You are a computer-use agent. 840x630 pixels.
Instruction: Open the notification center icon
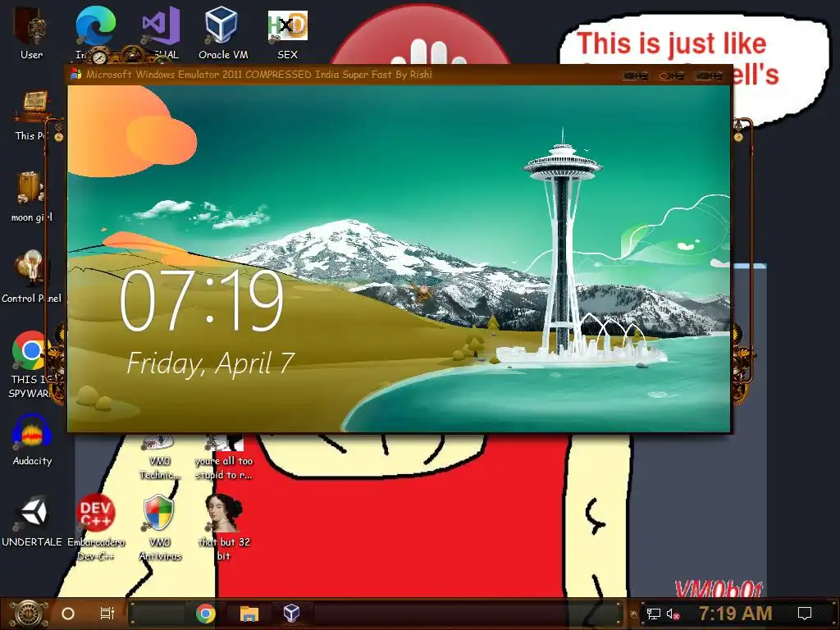tap(804, 614)
